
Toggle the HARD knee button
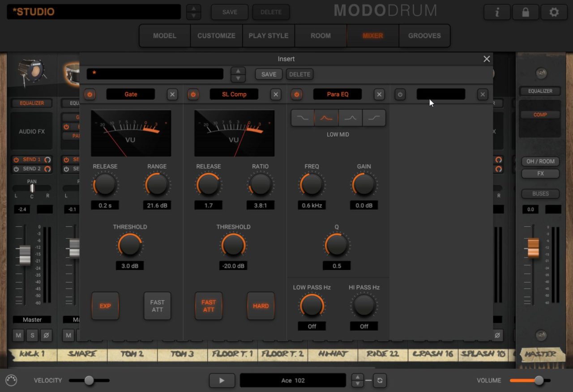click(261, 306)
